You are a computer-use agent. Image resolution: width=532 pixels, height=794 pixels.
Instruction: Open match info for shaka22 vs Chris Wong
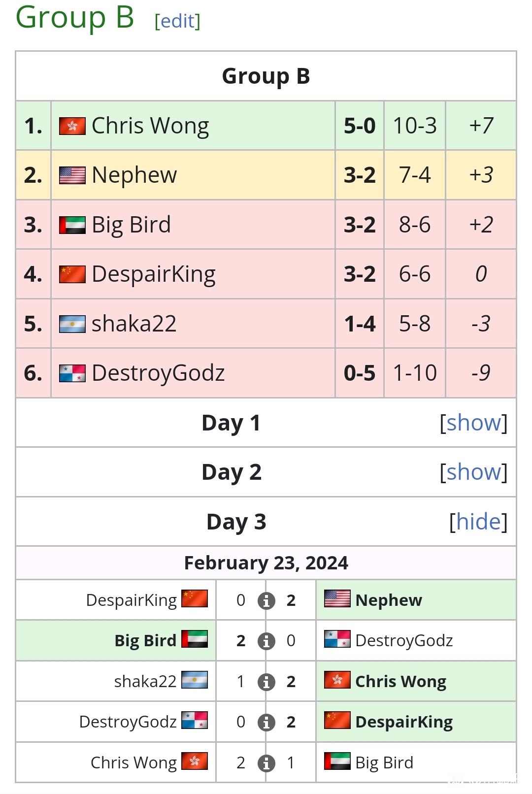[266, 682]
